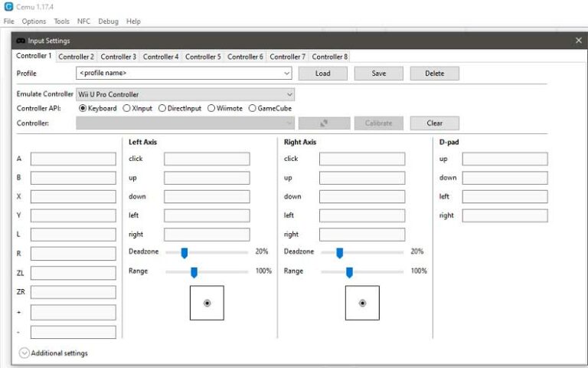Select the XInput radio button
This screenshot has width=588, height=368.
pos(127,108)
